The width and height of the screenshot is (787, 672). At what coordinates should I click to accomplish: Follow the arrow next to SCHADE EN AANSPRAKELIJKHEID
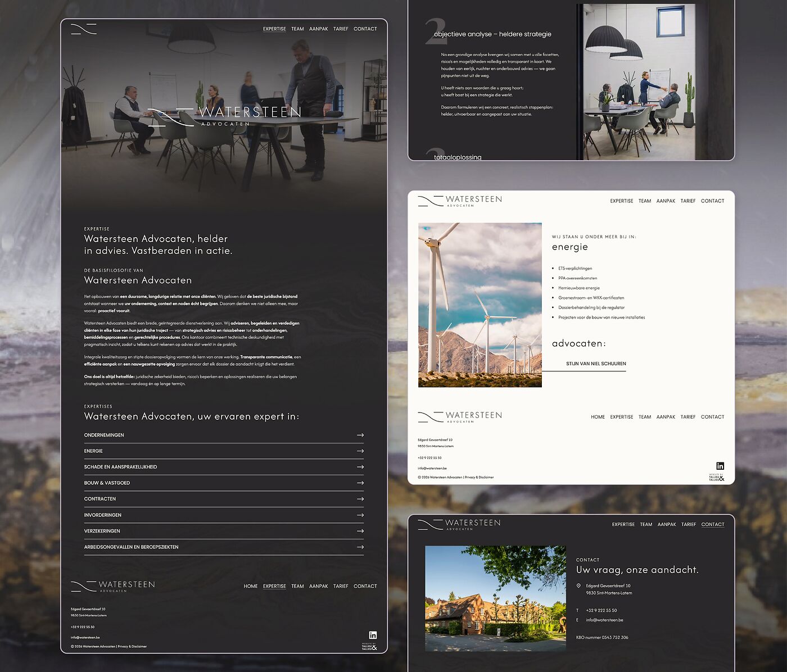point(360,467)
